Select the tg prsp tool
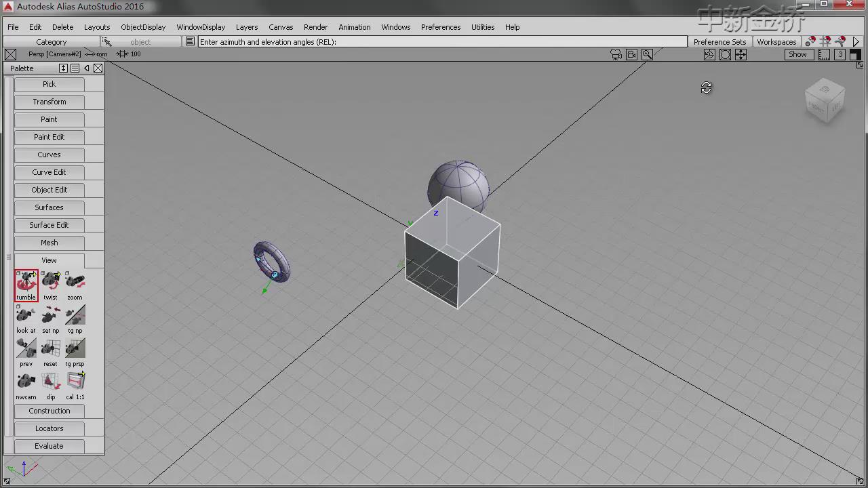This screenshot has height=488, width=868. tap(75, 352)
